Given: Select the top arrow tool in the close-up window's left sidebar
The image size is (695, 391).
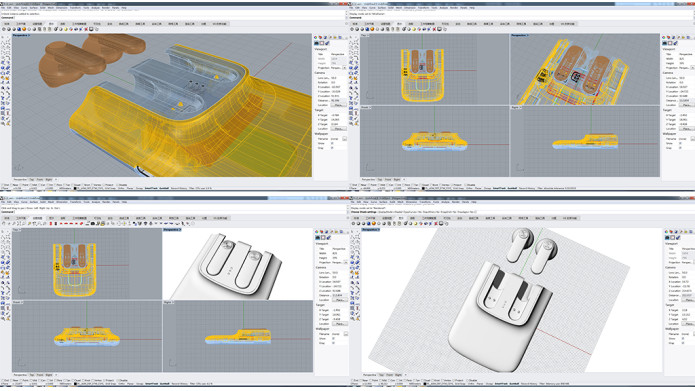Looking at the screenshot, I should click(x=3, y=38).
